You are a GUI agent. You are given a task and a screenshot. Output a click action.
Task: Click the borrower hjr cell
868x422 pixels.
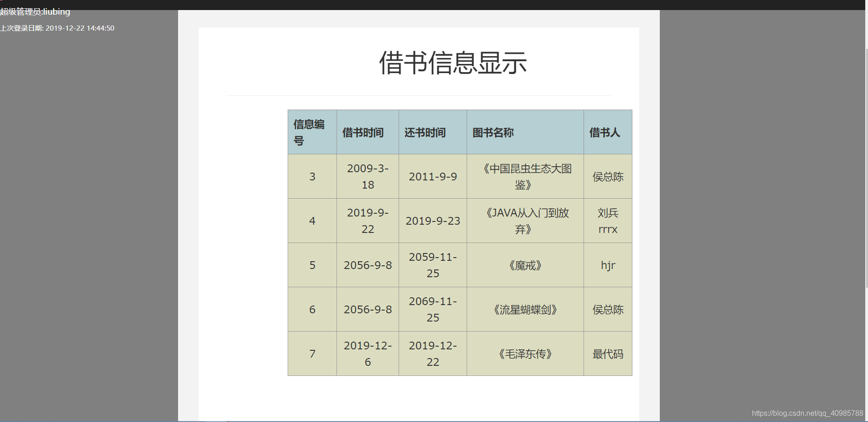click(x=608, y=265)
